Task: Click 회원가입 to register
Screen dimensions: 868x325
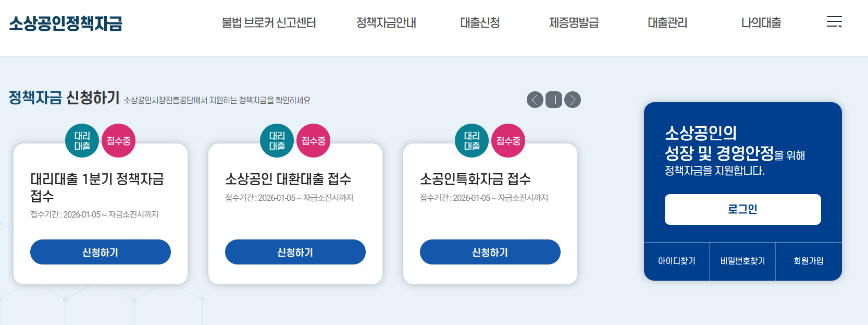Action: point(809,261)
